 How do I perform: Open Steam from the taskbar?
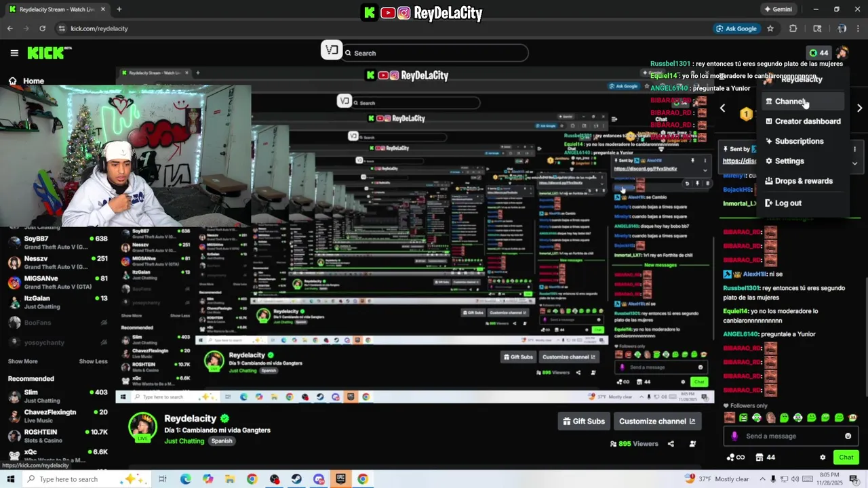296,479
